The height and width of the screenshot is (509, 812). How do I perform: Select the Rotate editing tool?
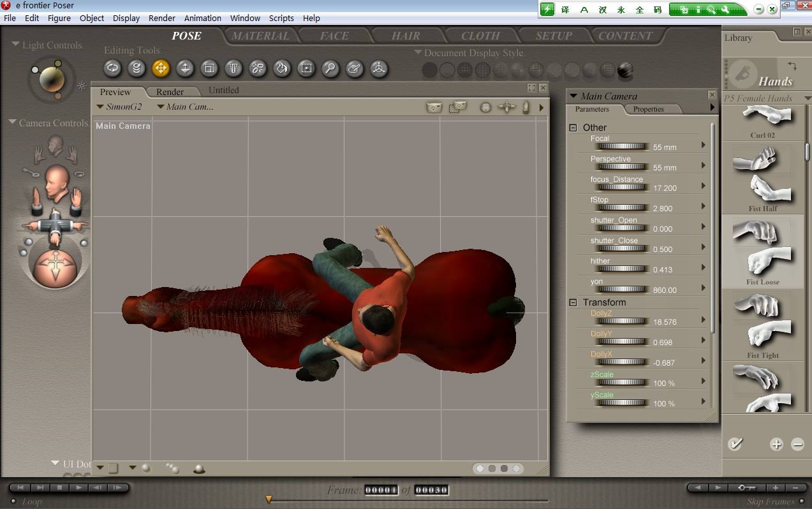[112, 68]
